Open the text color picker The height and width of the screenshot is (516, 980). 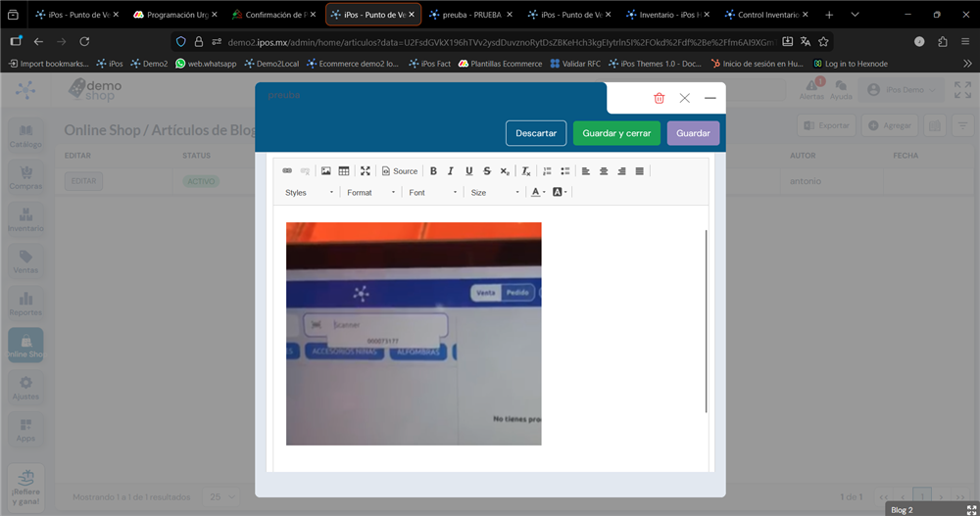click(538, 193)
